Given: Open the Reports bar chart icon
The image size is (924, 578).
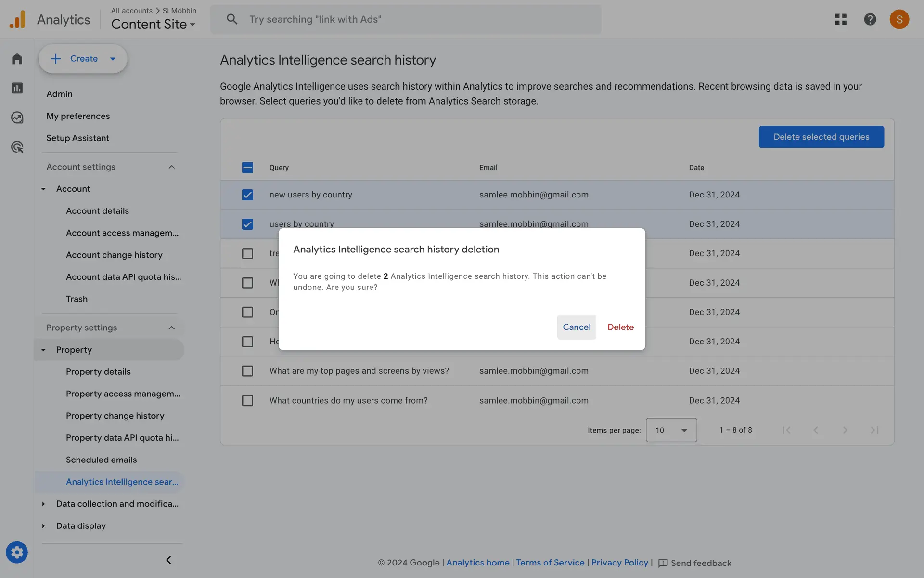Looking at the screenshot, I should (x=17, y=88).
